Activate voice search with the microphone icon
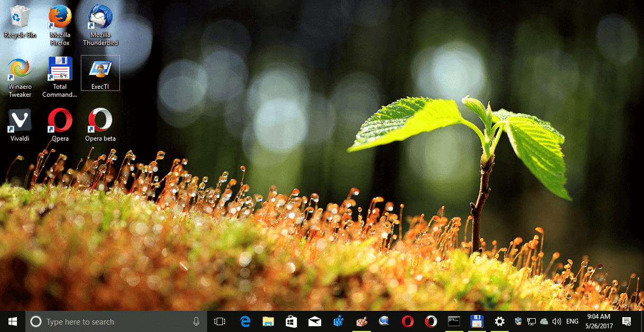 (196, 321)
